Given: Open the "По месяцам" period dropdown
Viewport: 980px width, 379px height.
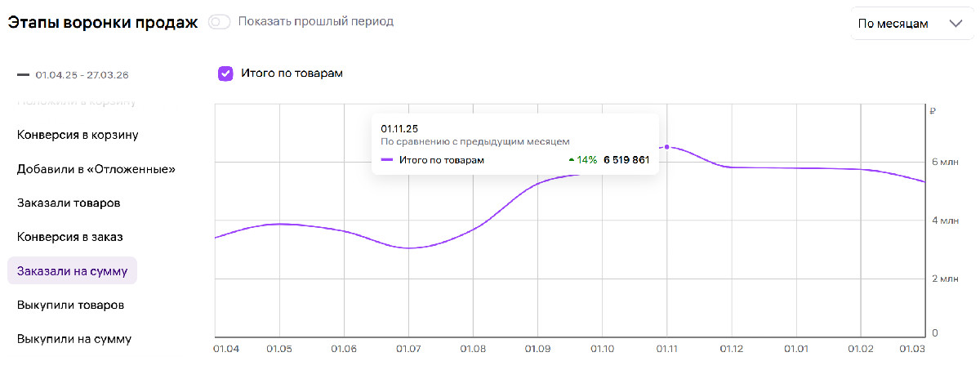Looking at the screenshot, I should pos(910,24).
